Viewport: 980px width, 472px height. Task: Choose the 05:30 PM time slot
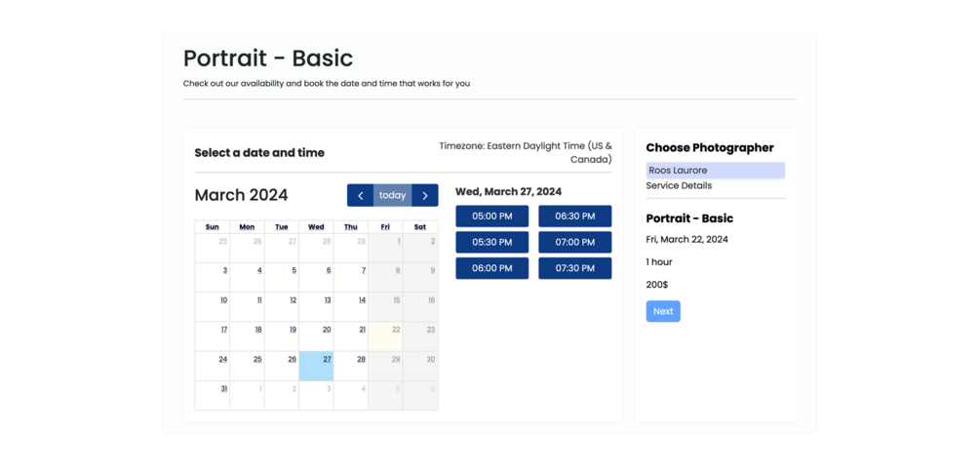pyautogui.click(x=491, y=242)
